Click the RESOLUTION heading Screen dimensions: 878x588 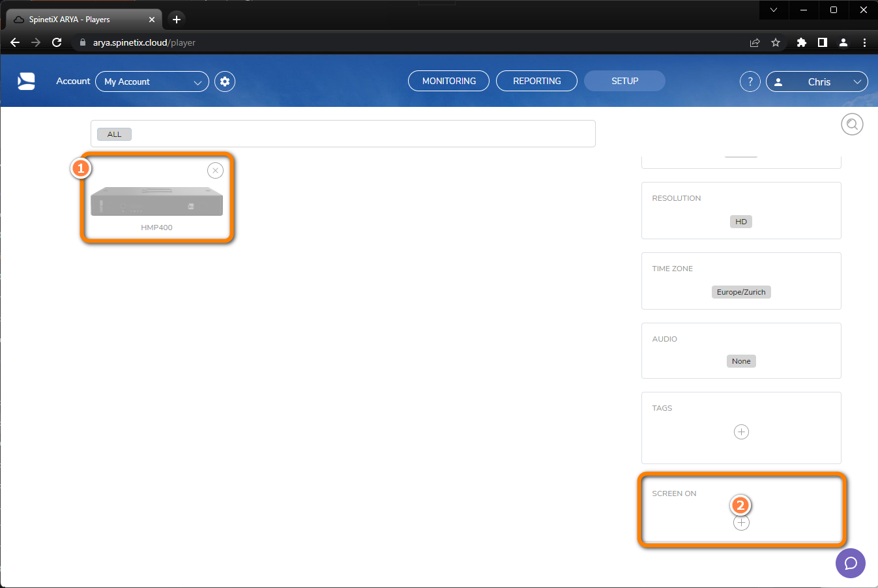point(677,198)
